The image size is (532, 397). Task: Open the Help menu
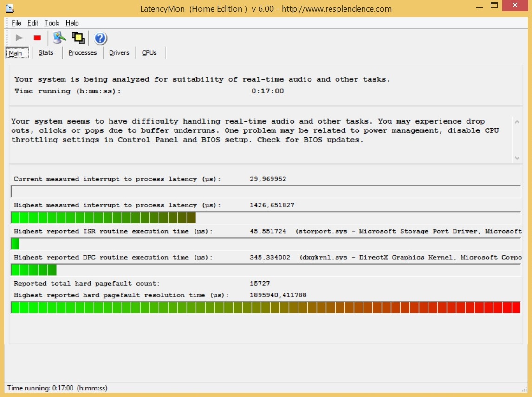[x=72, y=23]
